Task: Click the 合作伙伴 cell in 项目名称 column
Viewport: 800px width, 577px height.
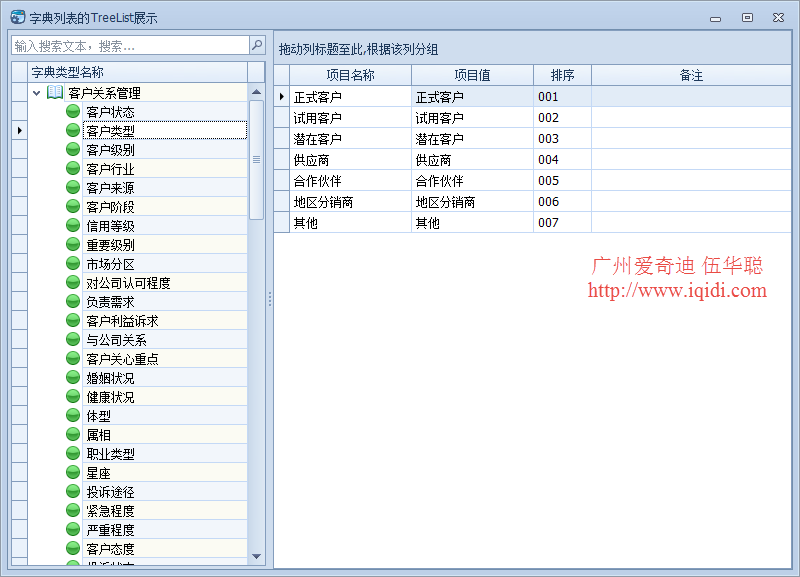Action: click(351, 181)
